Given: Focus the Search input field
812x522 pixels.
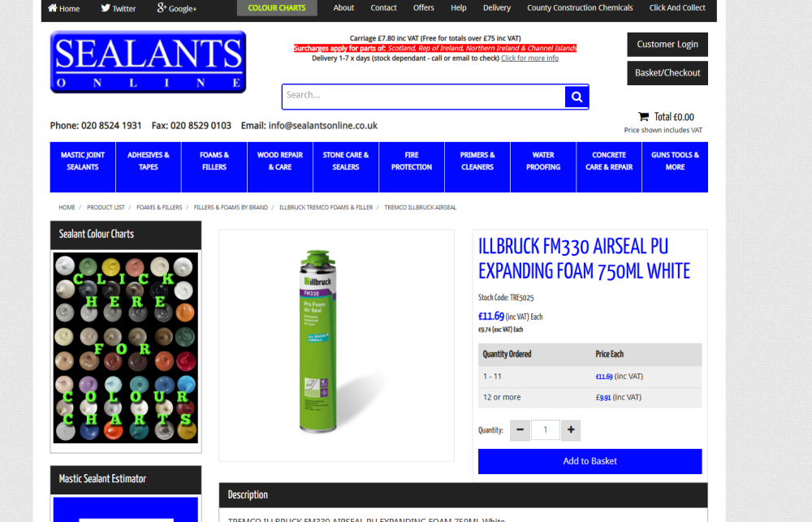Looking at the screenshot, I should [x=424, y=97].
